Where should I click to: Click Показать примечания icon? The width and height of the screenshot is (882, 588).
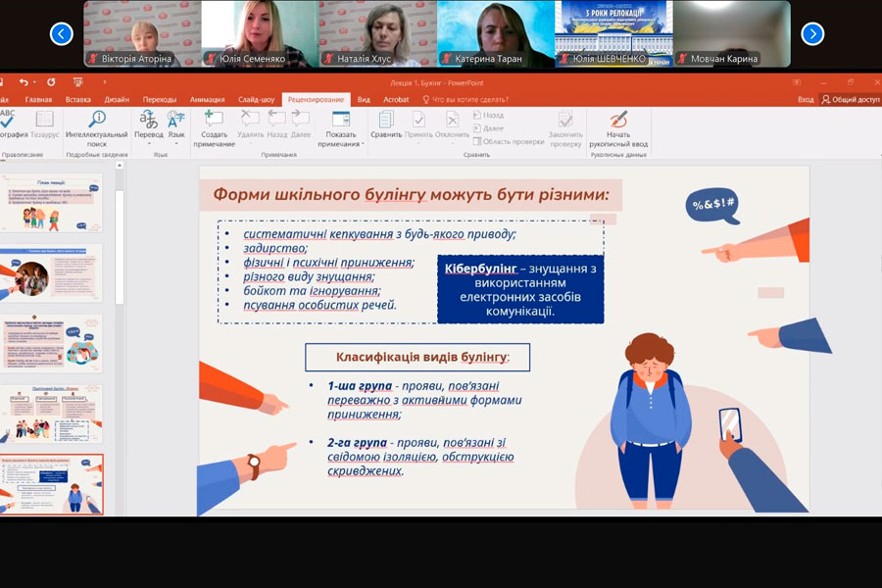(x=341, y=120)
